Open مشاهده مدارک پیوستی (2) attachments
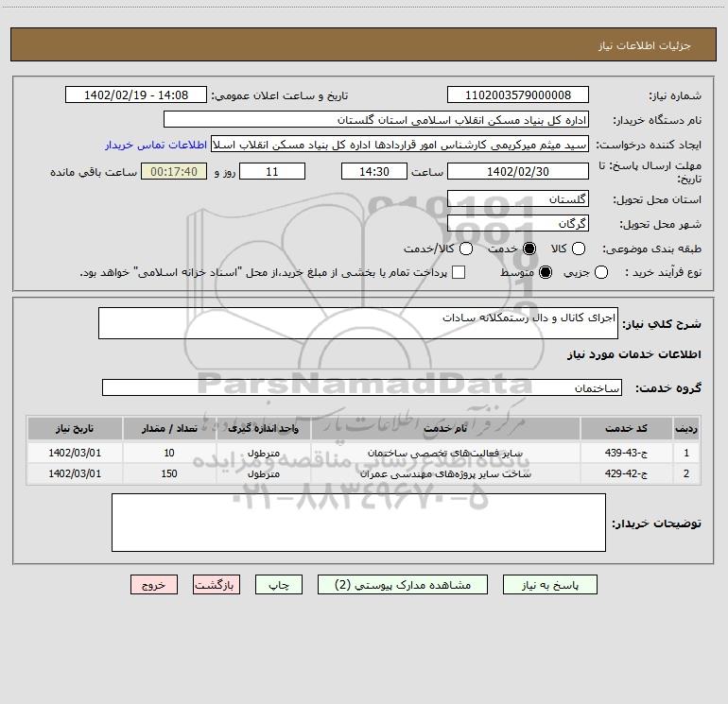Image resolution: width=728 pixels, height=704 pixels. point(403,585)
